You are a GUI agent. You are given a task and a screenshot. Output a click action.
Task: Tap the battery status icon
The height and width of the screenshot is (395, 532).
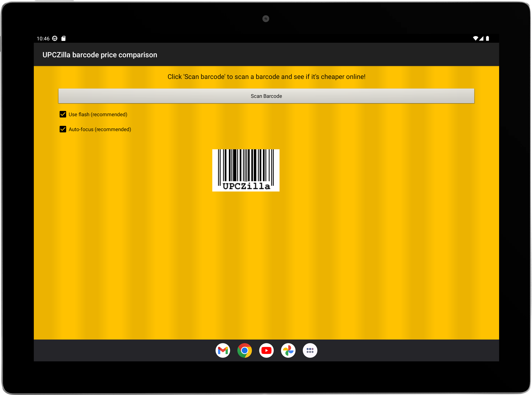487,38
